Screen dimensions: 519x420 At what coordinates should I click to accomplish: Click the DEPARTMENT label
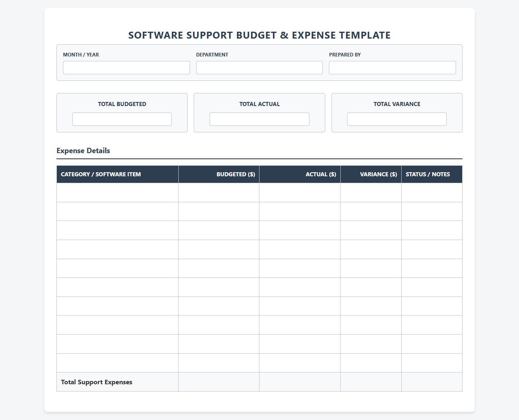(x=212, y=54)
